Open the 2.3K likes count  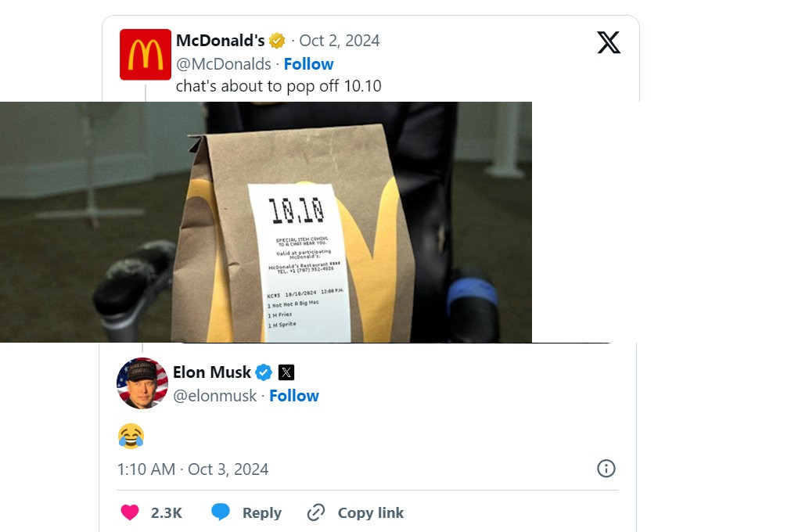coord(165,512)
